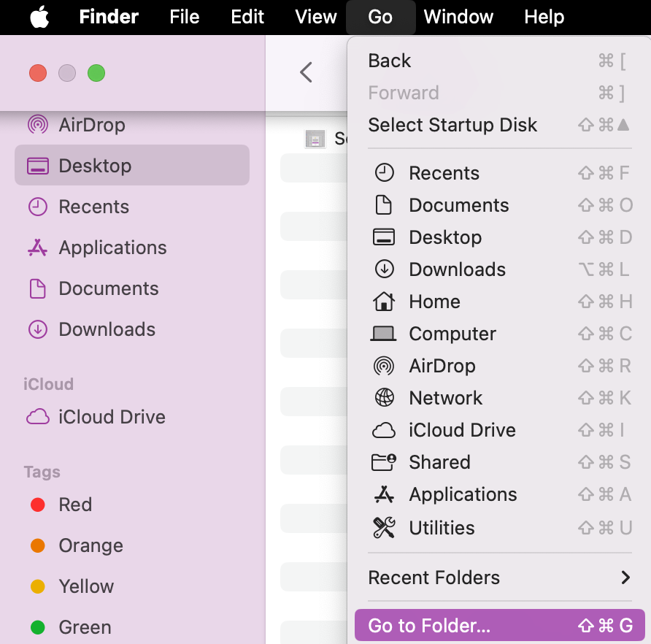Open the Apple menu
This screenshot has width=651, height=644.
pyautogui.click(x=39, y=17)
